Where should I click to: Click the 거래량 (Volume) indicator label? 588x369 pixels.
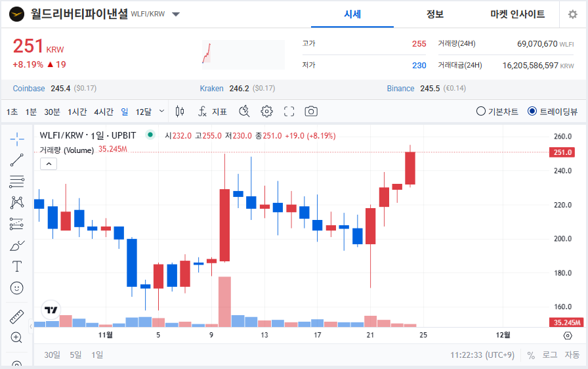[x=67, y=150]
